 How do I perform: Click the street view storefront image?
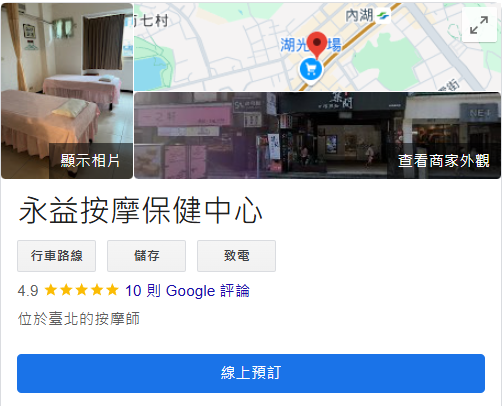coord(317,135)
